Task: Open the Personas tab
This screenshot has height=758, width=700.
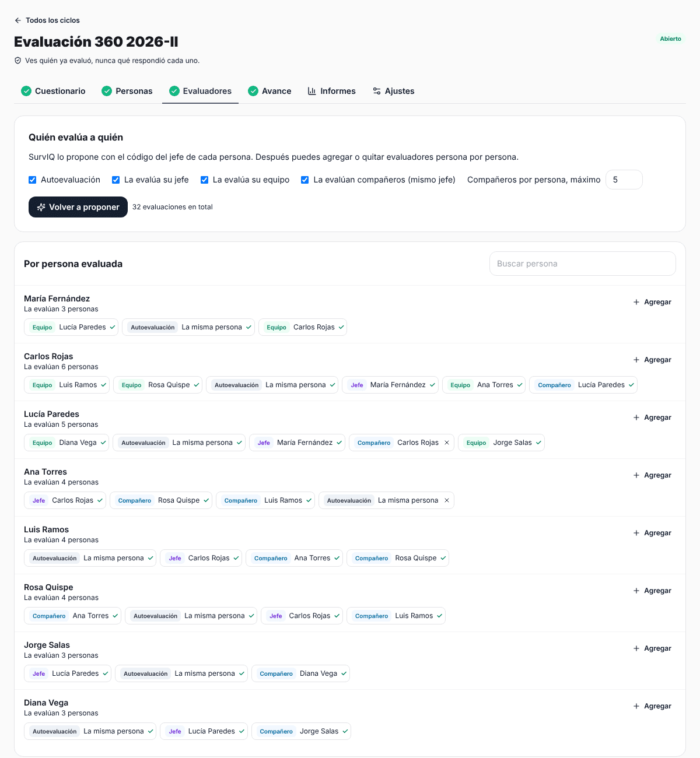Action: pos(127,91)
